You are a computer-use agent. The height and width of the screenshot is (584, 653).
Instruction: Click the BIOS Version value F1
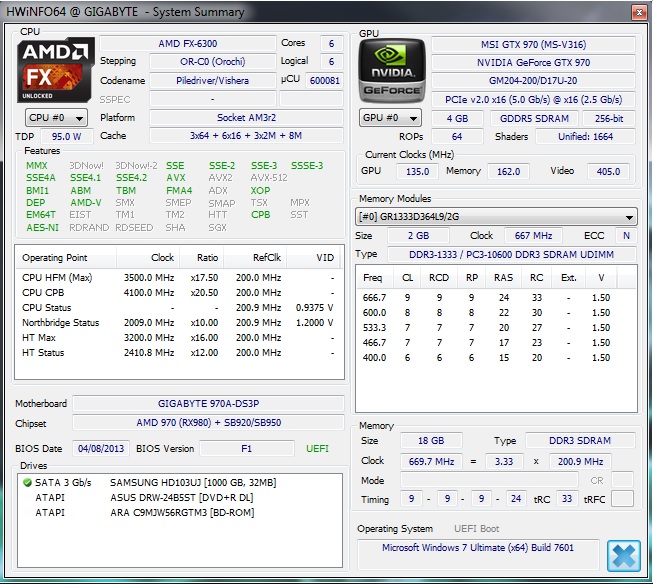[x=247, y=448]
